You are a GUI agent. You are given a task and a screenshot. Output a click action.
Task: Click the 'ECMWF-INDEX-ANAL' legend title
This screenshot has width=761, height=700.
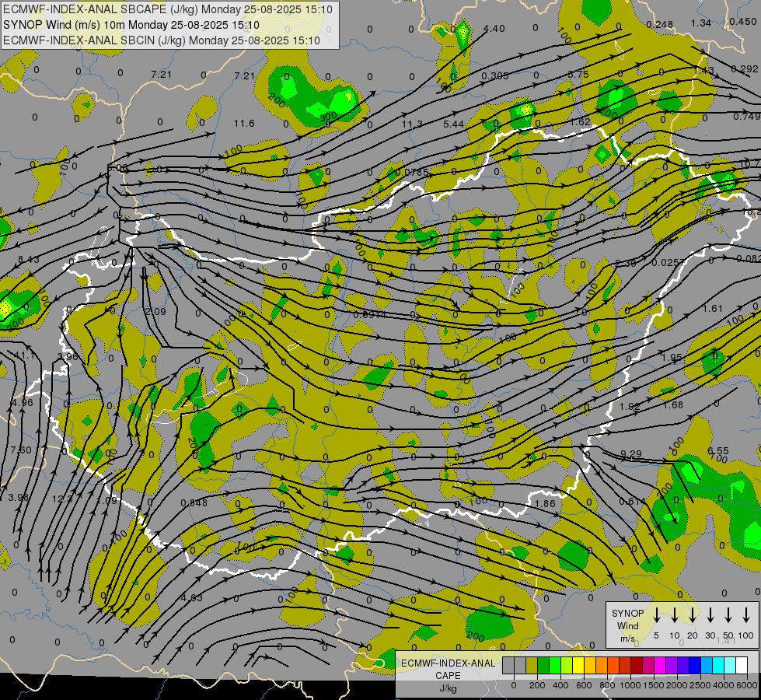448,663
